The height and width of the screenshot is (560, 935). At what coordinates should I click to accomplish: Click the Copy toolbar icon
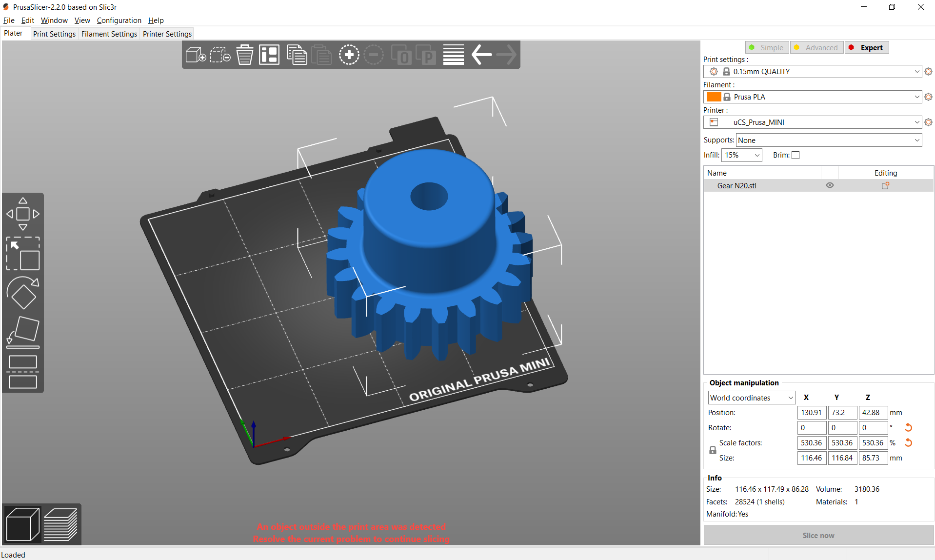pos(297,55)
